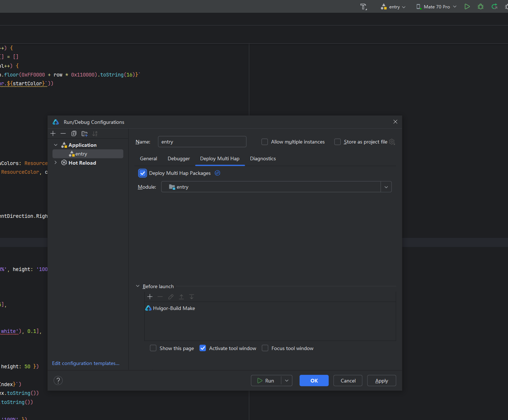This screenshot has height=420, width=508.
Task: Open Mate 70 Pro device dropdown
Action: [437, 7]
